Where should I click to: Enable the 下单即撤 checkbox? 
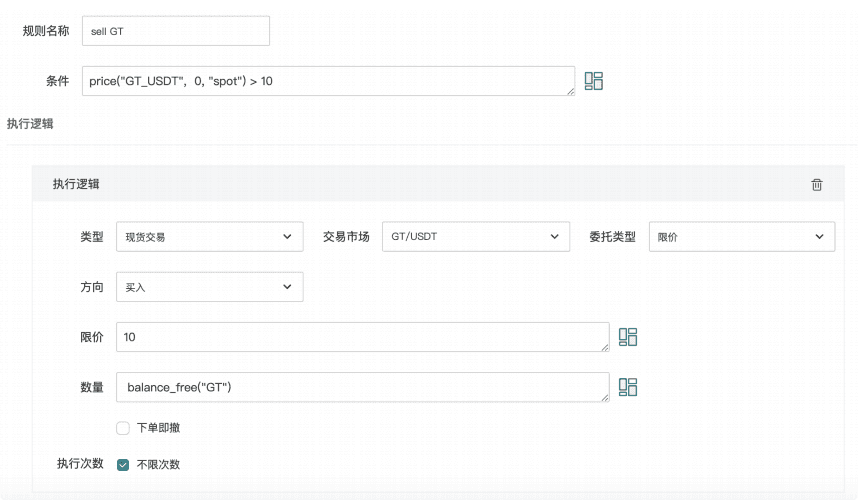[x=123, y=428]
